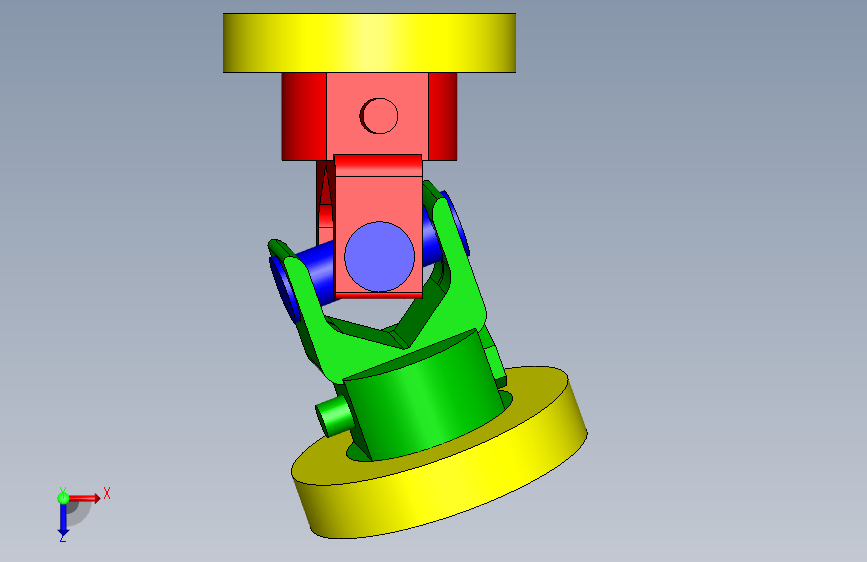Screen dimensions: 867x562
Task: Click the red X axis arrow of triad
Action: click(x=83, y=498)
